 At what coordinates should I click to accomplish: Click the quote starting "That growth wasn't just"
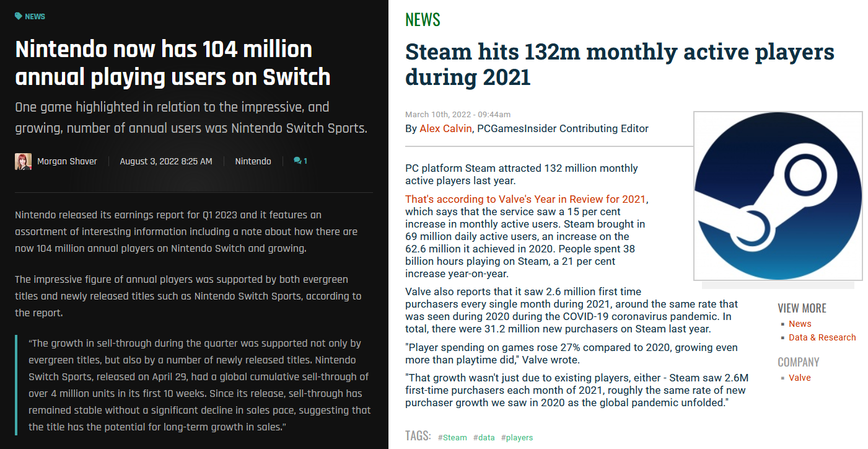click(x=576, y=390)
